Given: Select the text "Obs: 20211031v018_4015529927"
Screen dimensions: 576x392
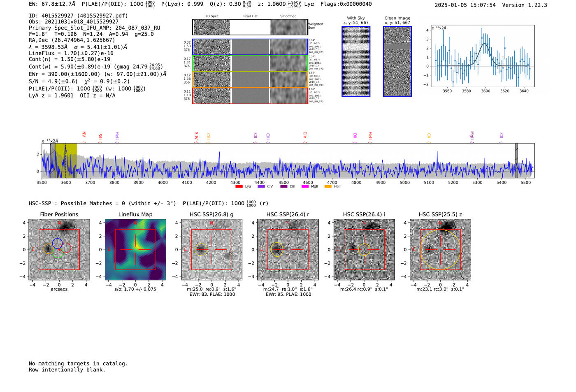Looking at the screenshot, I should (x=74, y=22).
